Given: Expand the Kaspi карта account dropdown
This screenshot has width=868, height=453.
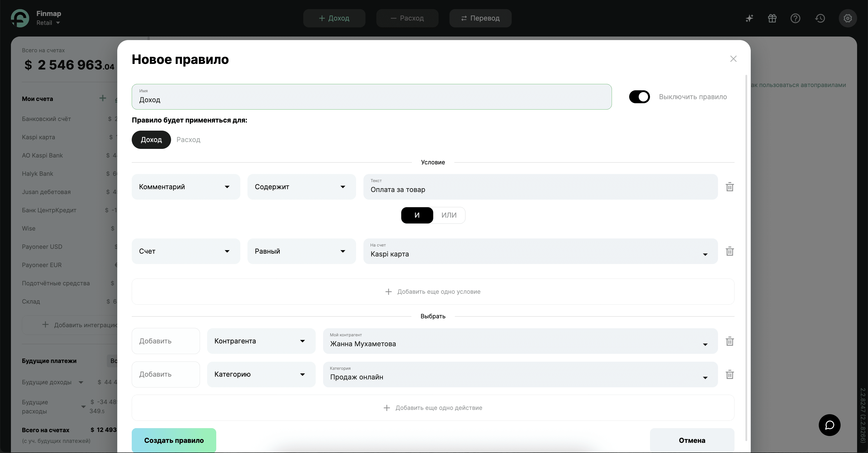Looking at the screenshot, I should pyautogui.click(x=540, y=251).
